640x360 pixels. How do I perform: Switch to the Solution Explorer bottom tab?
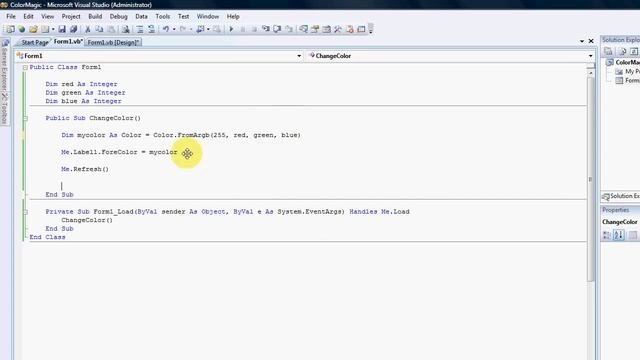(621, 196)
